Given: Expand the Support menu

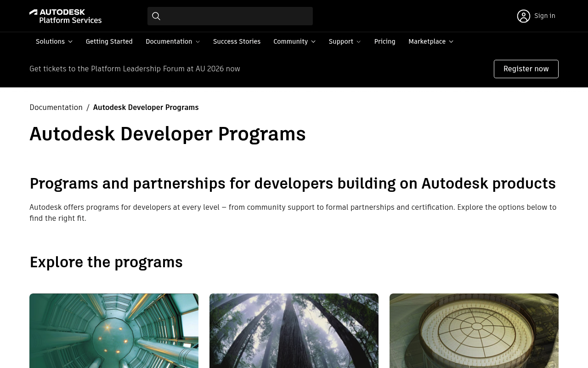Looking at the screenshot, I should tap(345, 41).
